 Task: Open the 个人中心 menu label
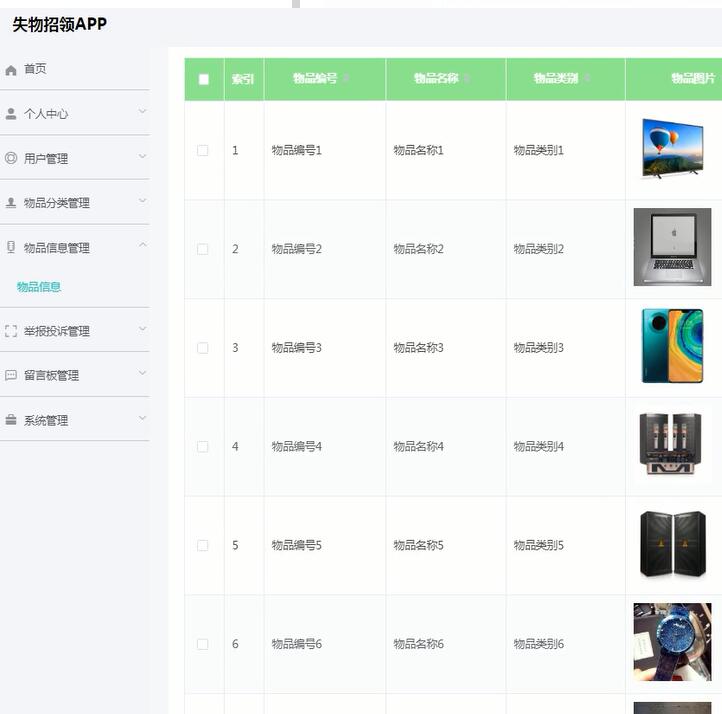coord(46,114)
